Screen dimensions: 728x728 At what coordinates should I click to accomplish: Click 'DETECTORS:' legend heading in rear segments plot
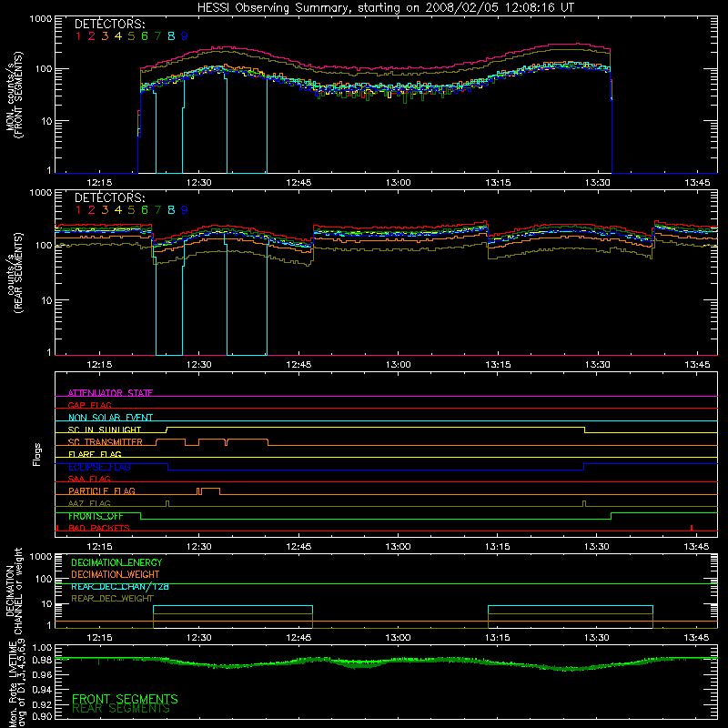click(x=110, y=197)
